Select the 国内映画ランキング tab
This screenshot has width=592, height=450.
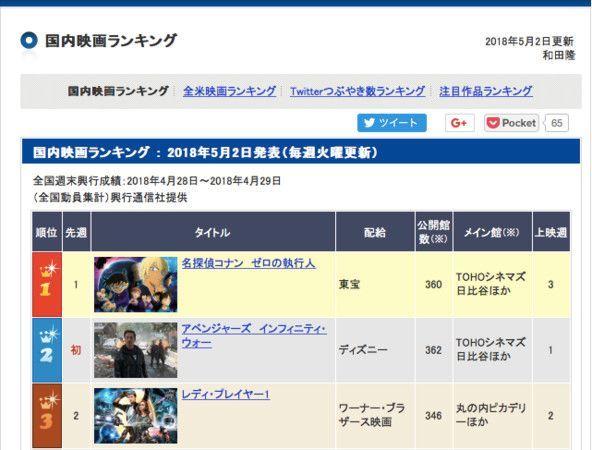(x=118, y=91)
